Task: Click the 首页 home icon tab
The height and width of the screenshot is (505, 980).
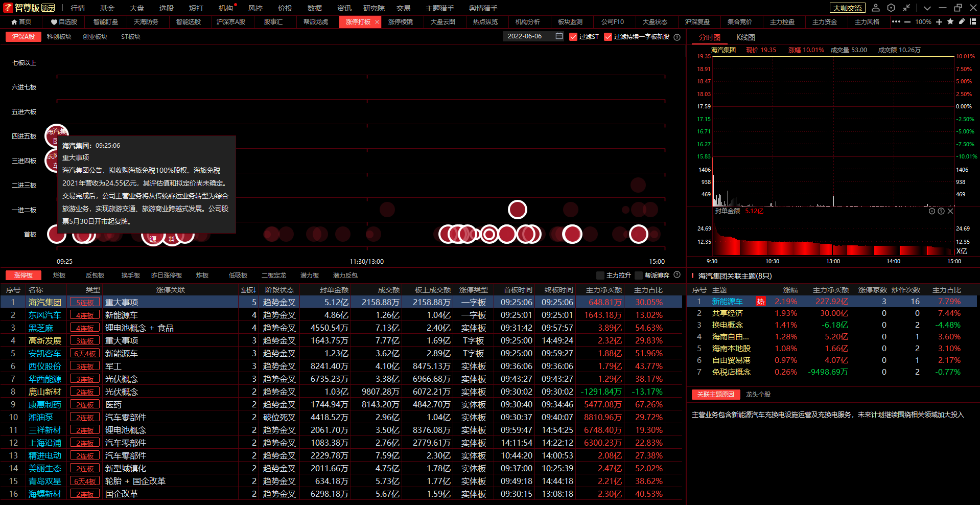Action: click(21, 22)
